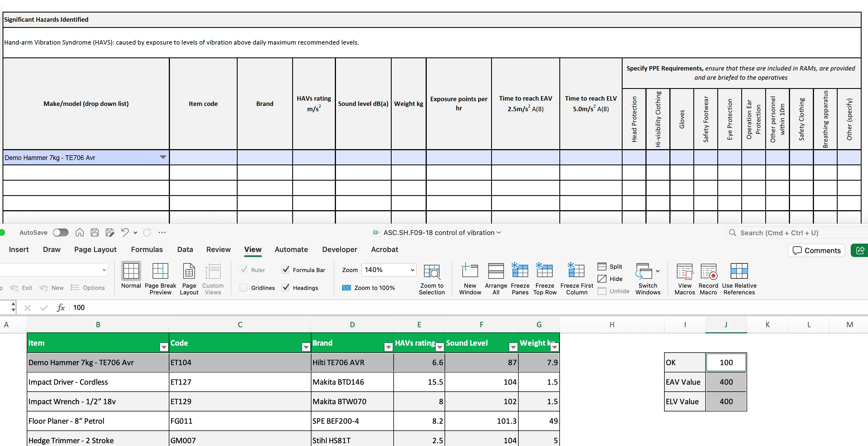Screen dimensions: 868x446
Task: Open the Zoom 140% dropdown
Action: click(412, 270)
